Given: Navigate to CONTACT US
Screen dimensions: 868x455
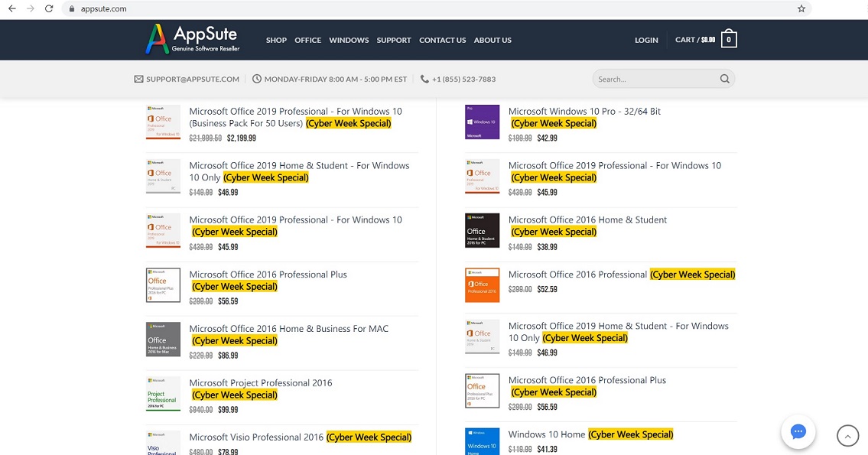Looking at the screenshot, I should (x=442, y=40).
